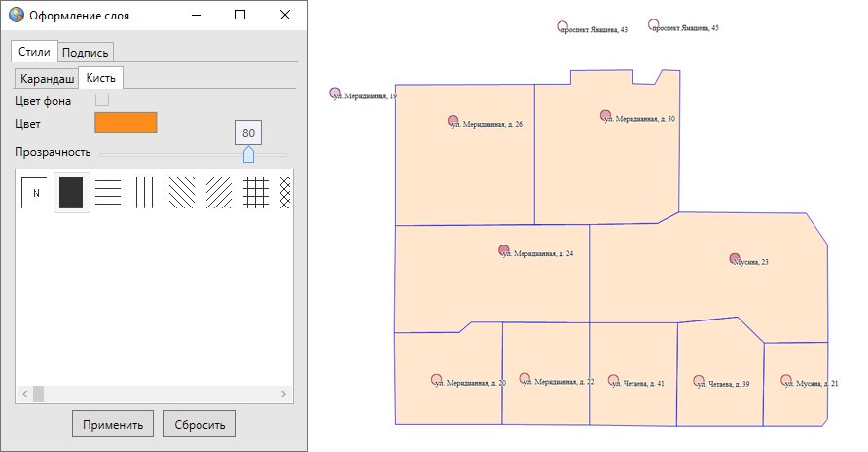Click the map marker at Мусина, 23
The height and width of the screenshot is (452, 868).
pyautogui.click(x=735, y=259)
